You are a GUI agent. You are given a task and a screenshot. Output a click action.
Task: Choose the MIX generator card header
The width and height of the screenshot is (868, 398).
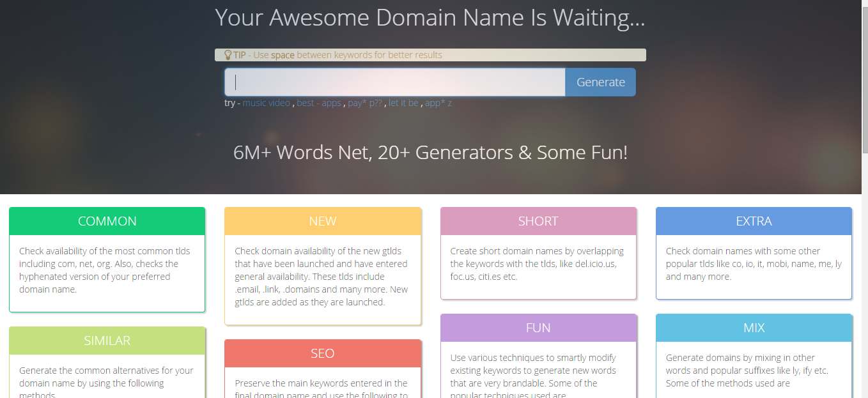click(x=754, y=328)
